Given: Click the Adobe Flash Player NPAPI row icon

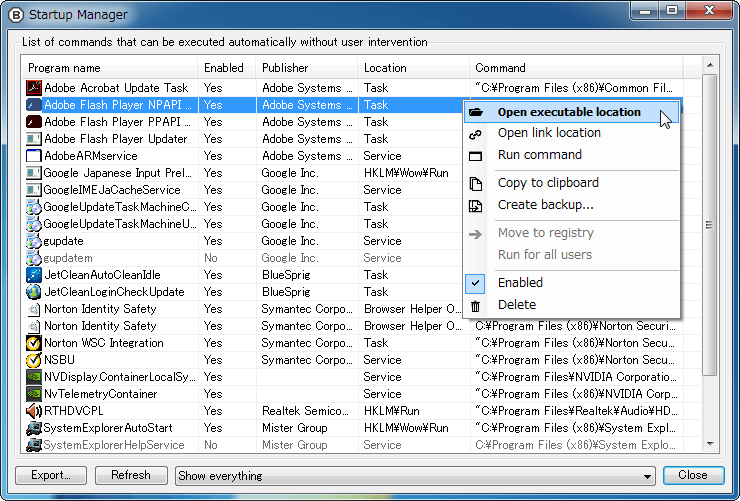Looking at the screenshot, I should pyautogui.click(x=34, y=105).
